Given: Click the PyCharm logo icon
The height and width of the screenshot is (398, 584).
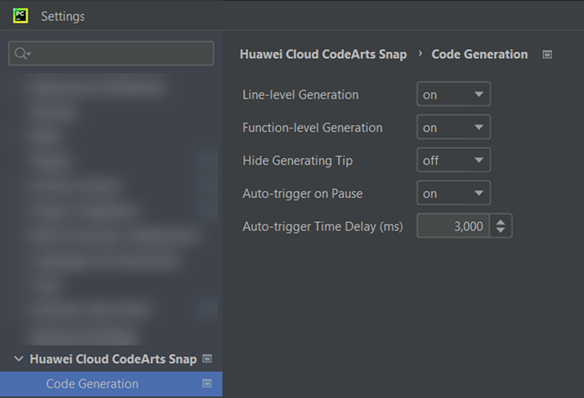Looking at the screenshot, I should tap(20, 16).
